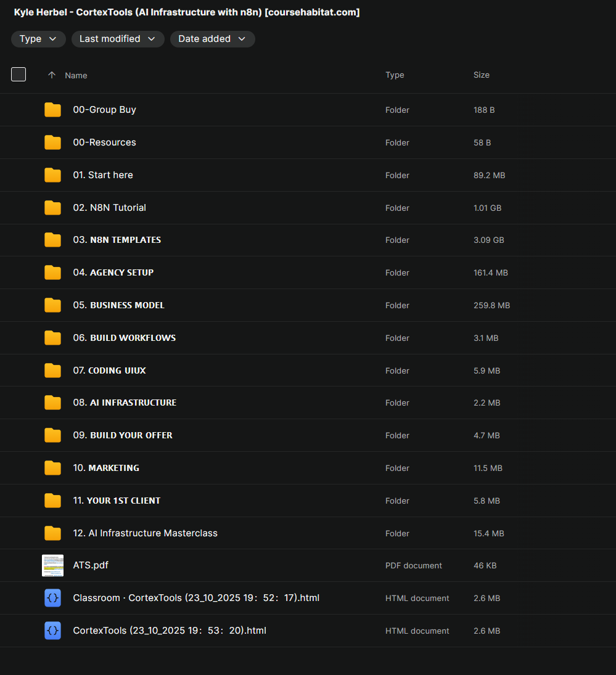Click the 04. AGENCY SETUP folder icon
This screenshot has width=616, height=675.
click(52, 272)
